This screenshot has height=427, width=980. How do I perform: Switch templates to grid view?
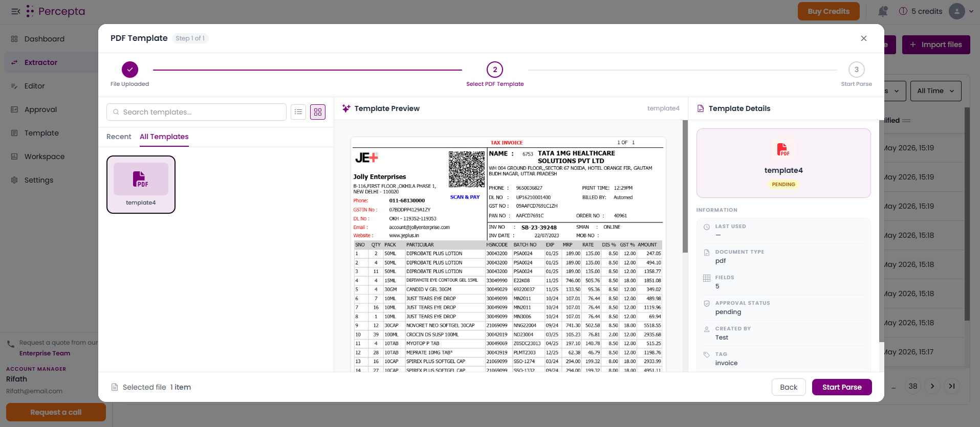point(318,112)
